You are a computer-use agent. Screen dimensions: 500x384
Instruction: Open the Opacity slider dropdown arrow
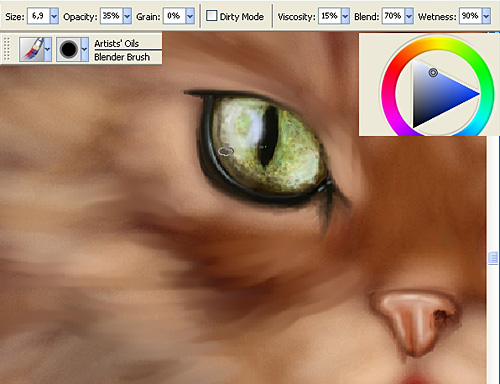127,16
